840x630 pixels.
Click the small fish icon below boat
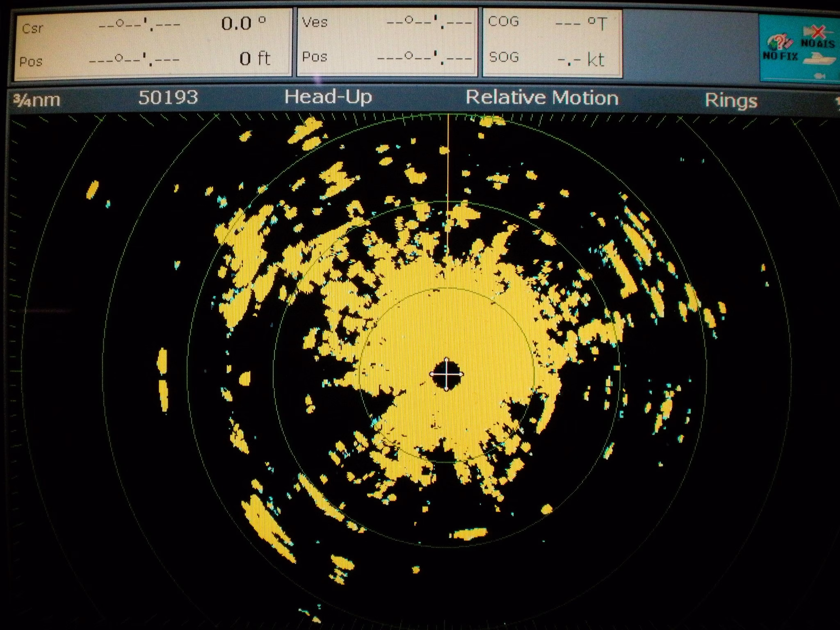(819, 76)
